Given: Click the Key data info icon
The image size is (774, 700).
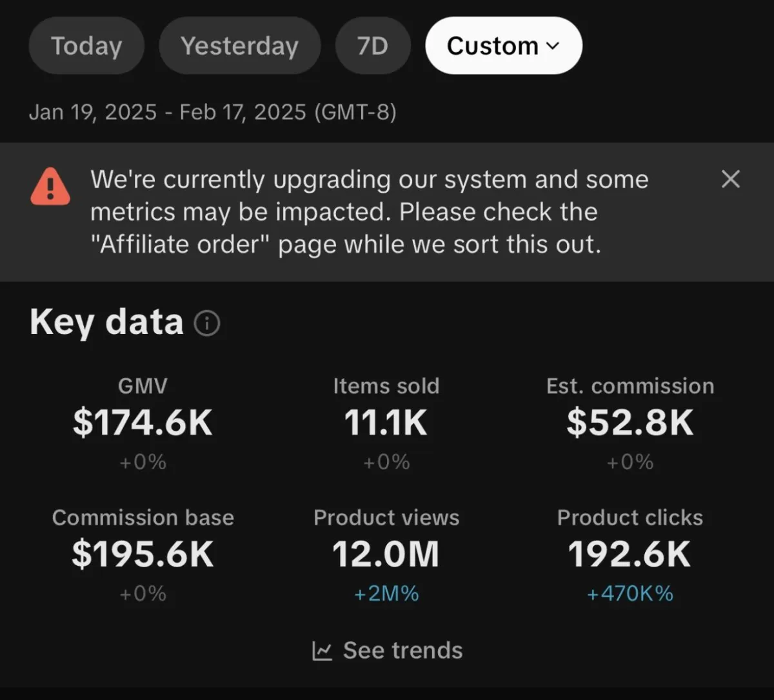Looking at the screenshot, I should [x=207, y=323].
